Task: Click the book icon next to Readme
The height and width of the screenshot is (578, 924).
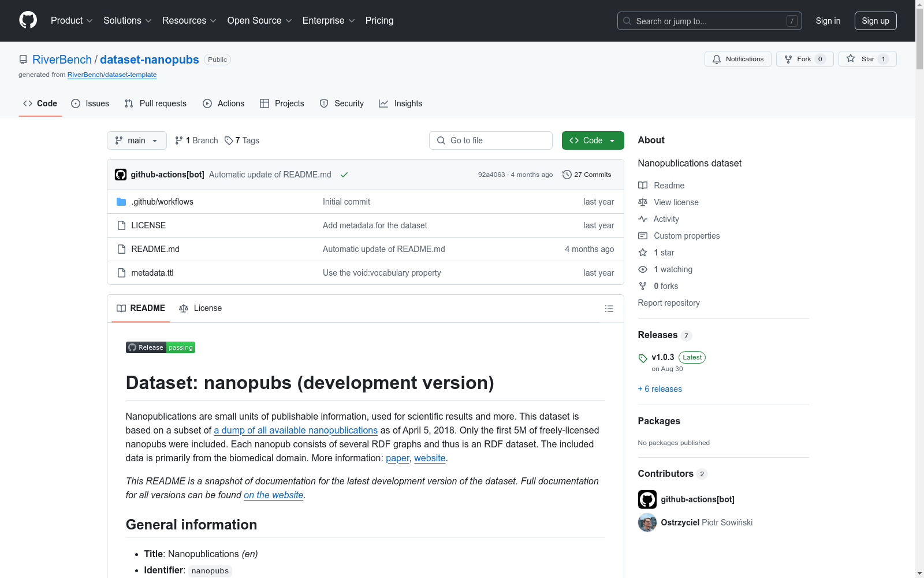Action: tap(643, 186)
